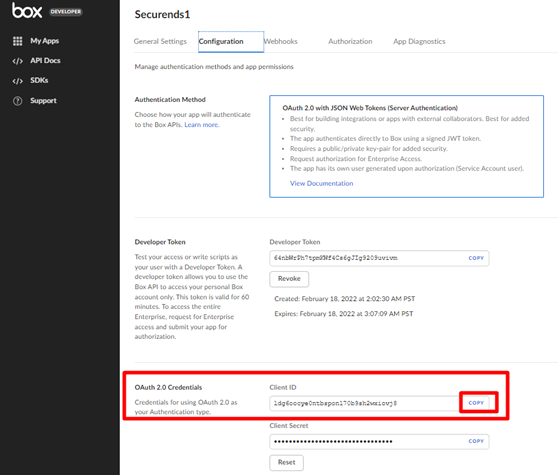Click the Securends1 app title
Viewport: 558px width, 475px height.
(162, 14)
